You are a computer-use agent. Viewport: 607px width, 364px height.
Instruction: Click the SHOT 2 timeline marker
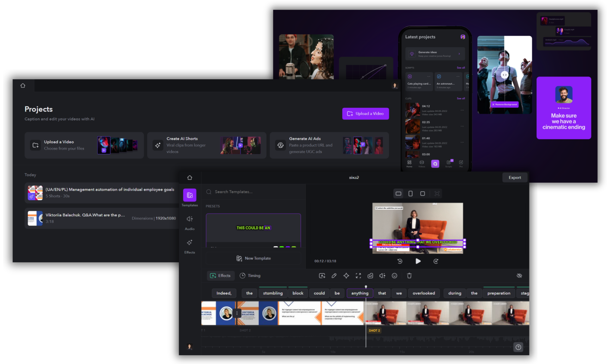(374, 331)
